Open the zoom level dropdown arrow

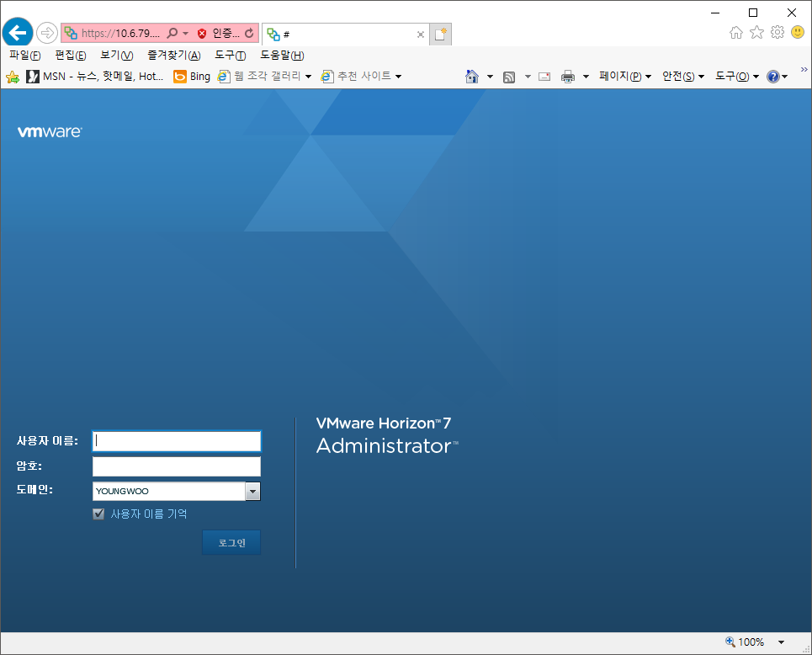[x=781, y=642]
